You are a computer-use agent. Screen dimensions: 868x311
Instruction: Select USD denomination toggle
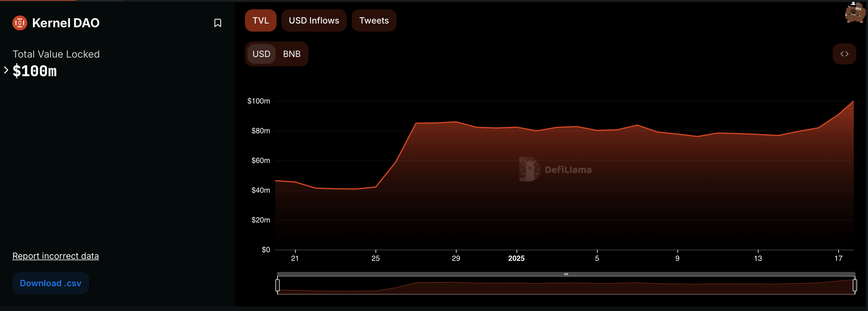pyautogui.click(x=261, y=54)
